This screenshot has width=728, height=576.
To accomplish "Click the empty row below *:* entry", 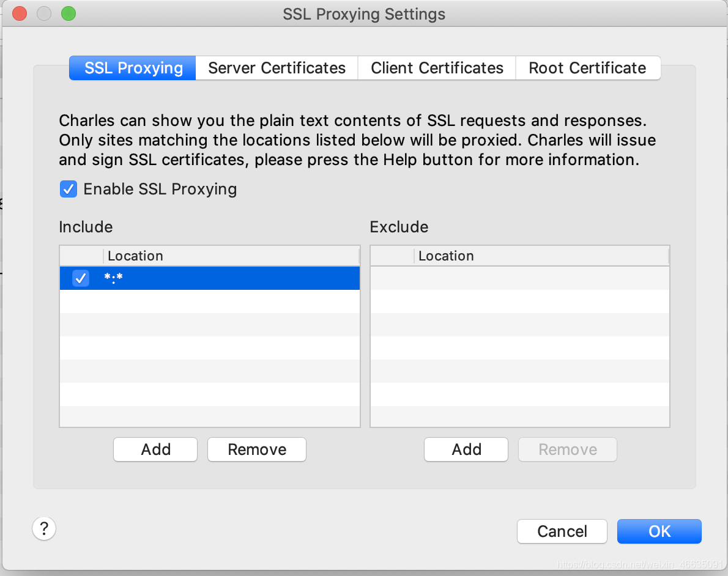I will [x=209, y=301].
